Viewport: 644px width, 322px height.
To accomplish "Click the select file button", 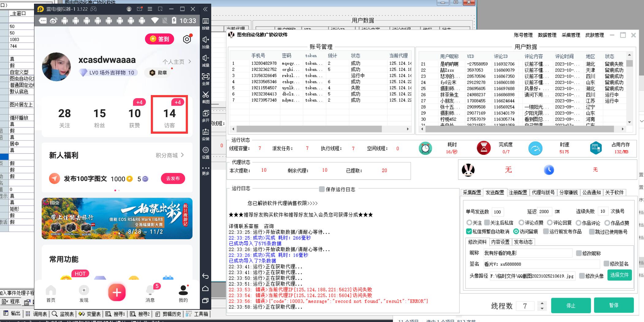I will coord(619,275).
